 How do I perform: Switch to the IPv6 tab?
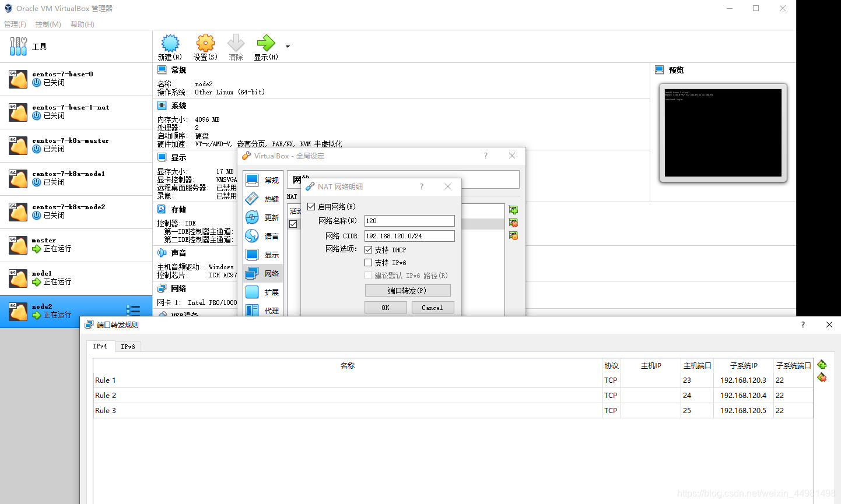point(128,347)
